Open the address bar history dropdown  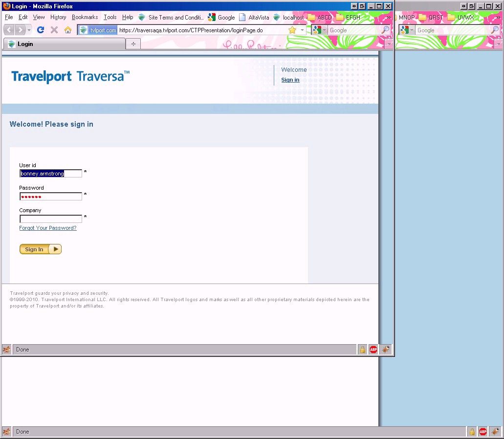point(302,30)
